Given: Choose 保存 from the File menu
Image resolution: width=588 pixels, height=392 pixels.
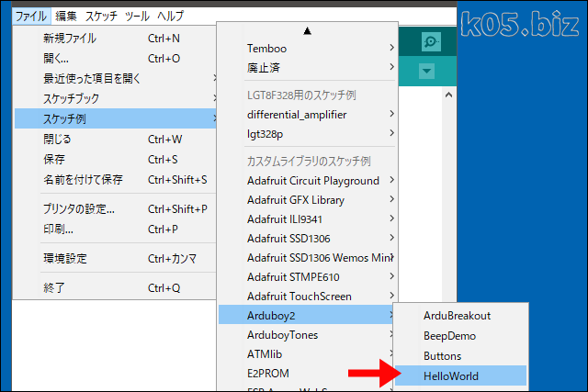Looking at the screenshot, I should tap(115, 159).
